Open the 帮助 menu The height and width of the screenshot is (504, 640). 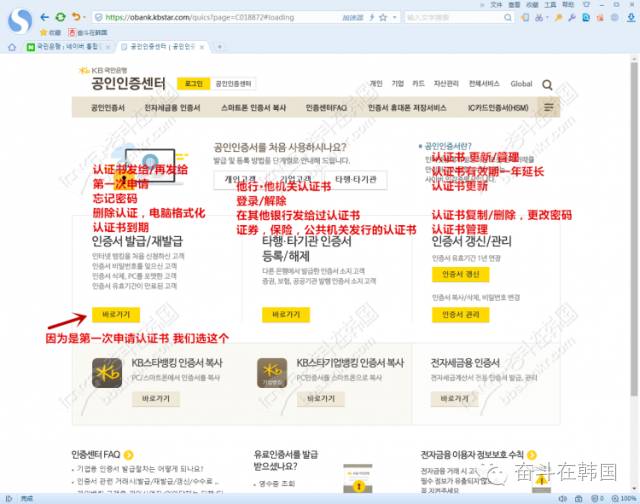coord(568,4)
